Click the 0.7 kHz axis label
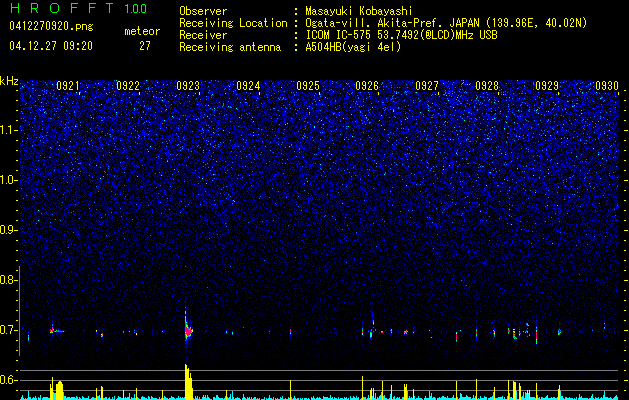Viewport: 629px width, 400px height. click(7, 330)
